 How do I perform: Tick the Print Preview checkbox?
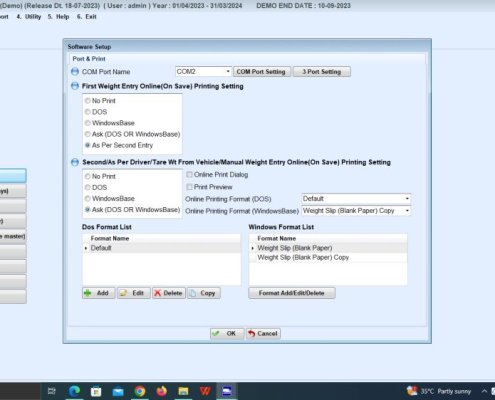(x=189, y=187)
